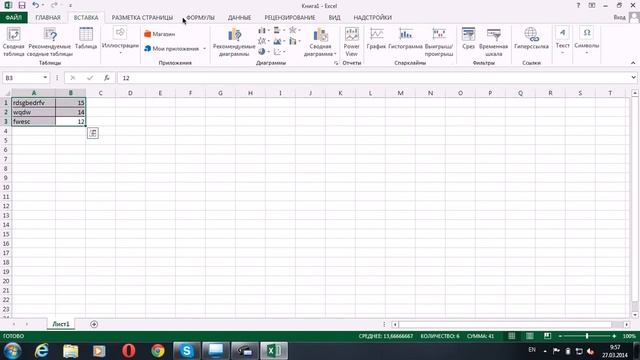
Task: Collapse the ribbon with the caret arrow
Action: [633, 63]
